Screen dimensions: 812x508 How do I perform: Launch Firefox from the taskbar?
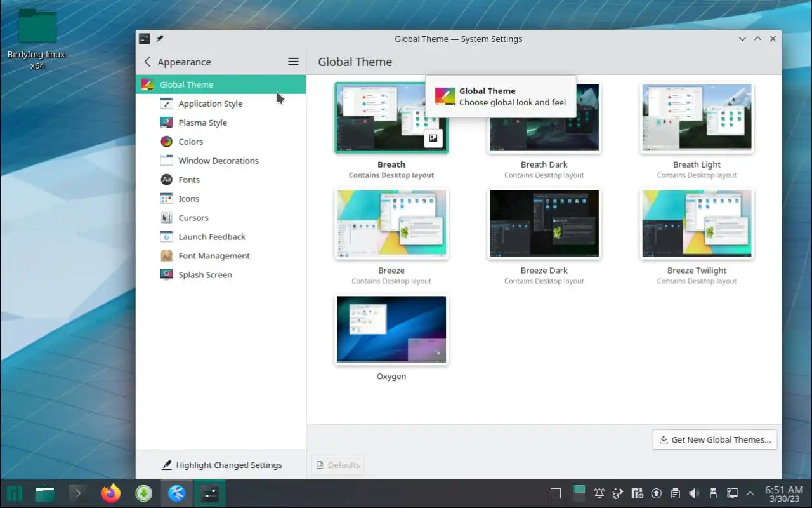[111, 493]
